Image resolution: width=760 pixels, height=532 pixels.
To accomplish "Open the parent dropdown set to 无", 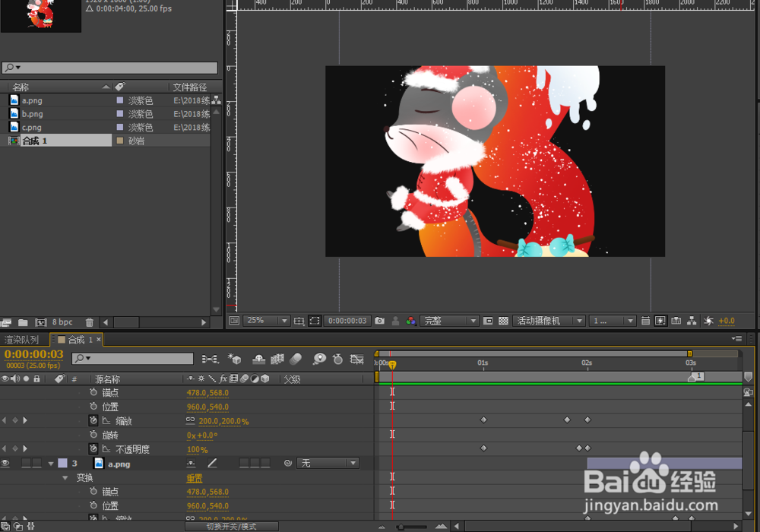I will pos(328,463).
